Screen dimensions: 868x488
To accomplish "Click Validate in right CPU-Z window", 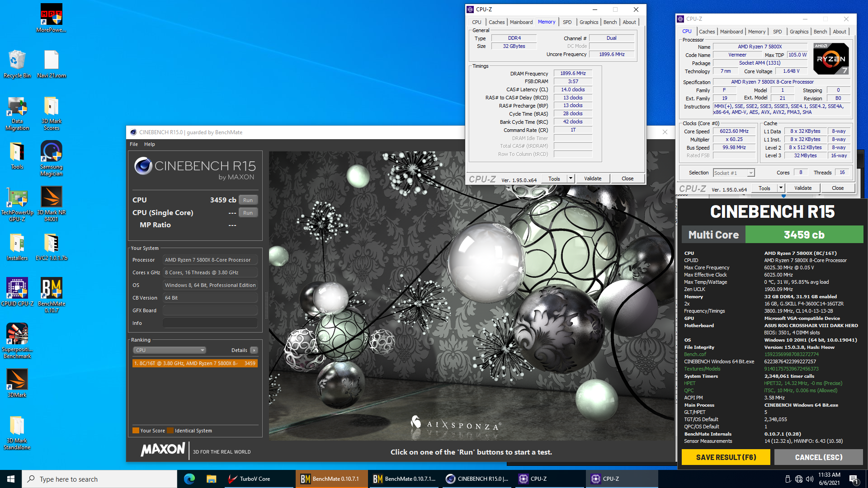I will tap(802, 188).
